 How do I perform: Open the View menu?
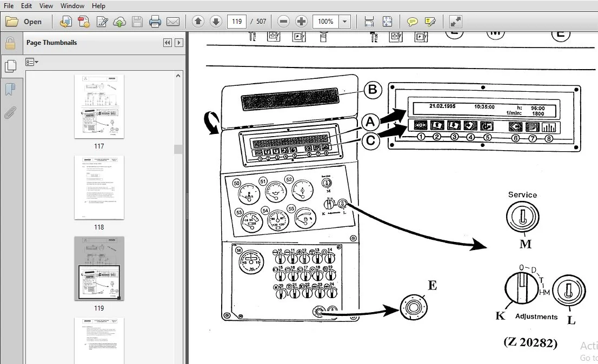coord(46,6)
